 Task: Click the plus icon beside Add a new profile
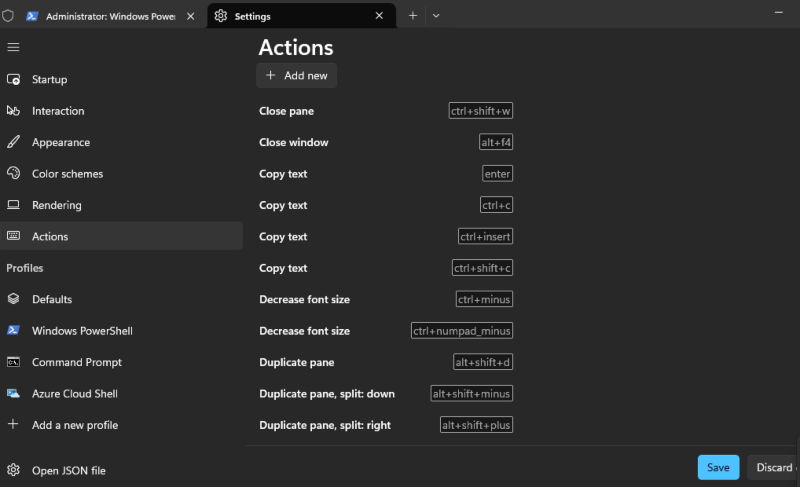pos(13,424)
